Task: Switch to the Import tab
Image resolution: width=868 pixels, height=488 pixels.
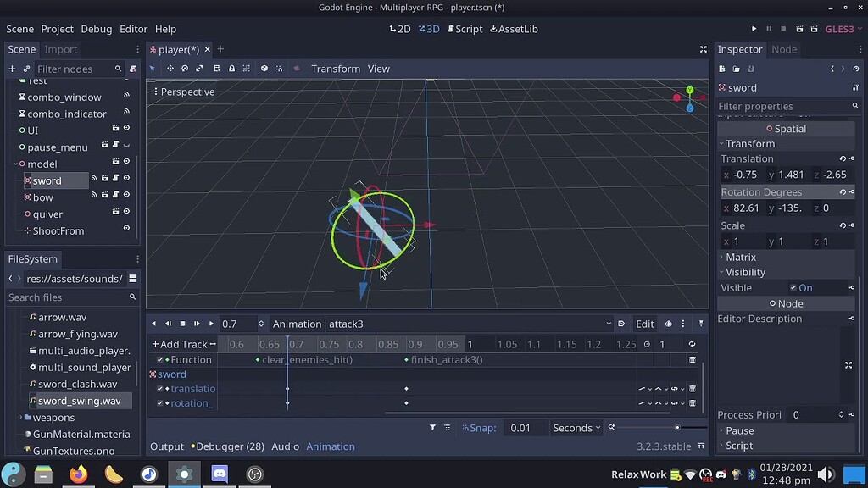Action: point(61,49)
